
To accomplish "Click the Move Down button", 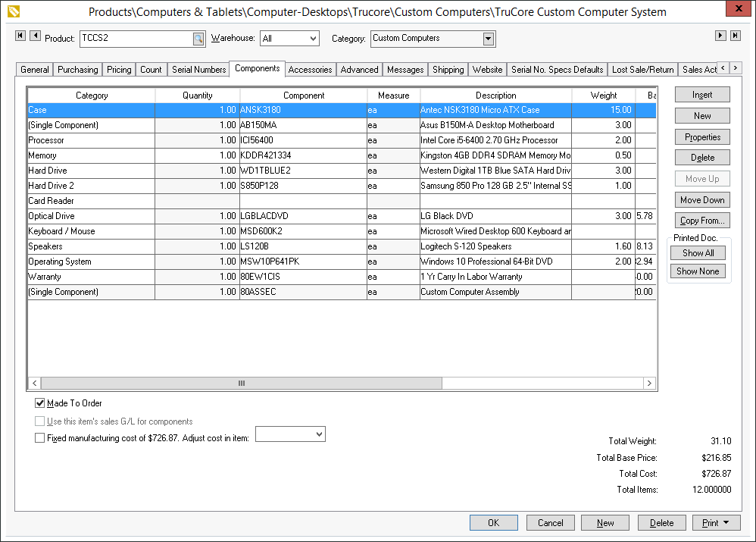I will [702, 200].
